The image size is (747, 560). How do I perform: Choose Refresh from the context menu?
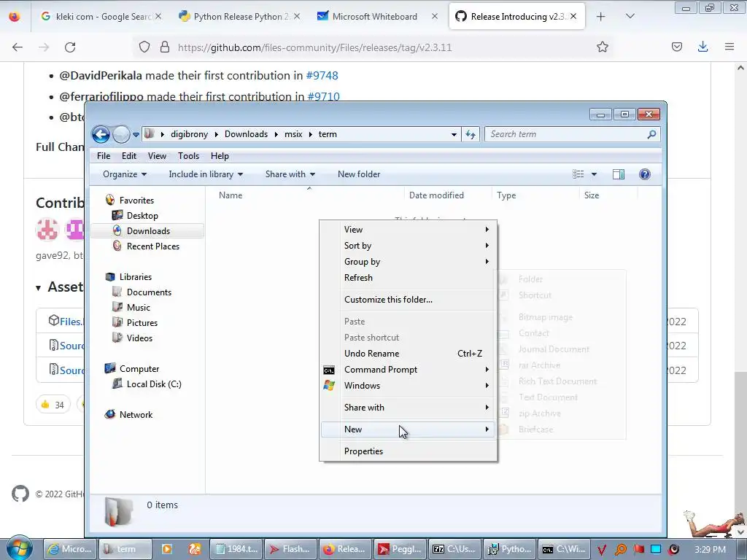point(409,278)
